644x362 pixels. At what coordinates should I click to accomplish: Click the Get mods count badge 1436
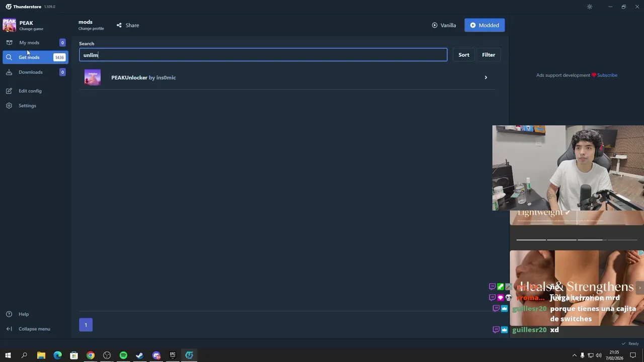click(x=59, y=57)
